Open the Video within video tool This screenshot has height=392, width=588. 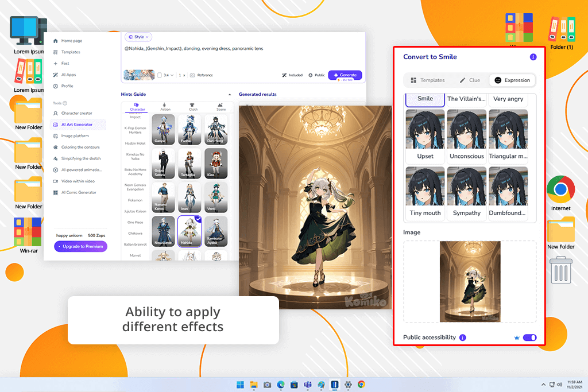[x=74, y=181]
